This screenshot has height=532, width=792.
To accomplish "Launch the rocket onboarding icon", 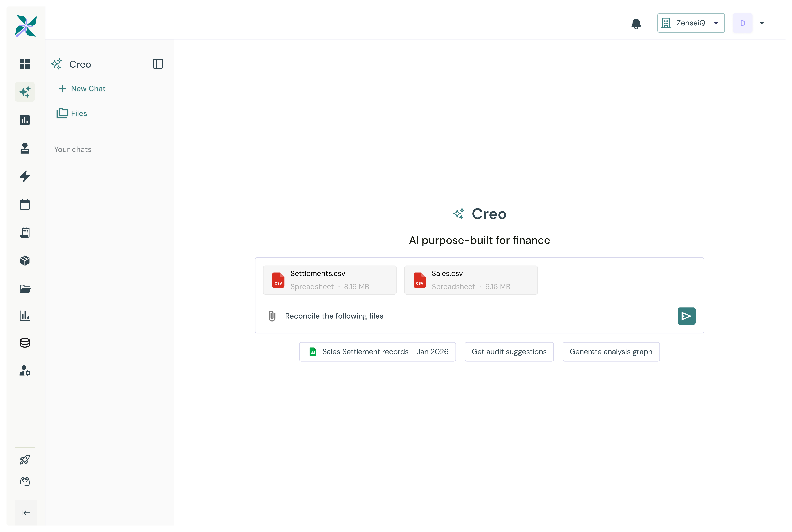I will click(x=25, y=459).
